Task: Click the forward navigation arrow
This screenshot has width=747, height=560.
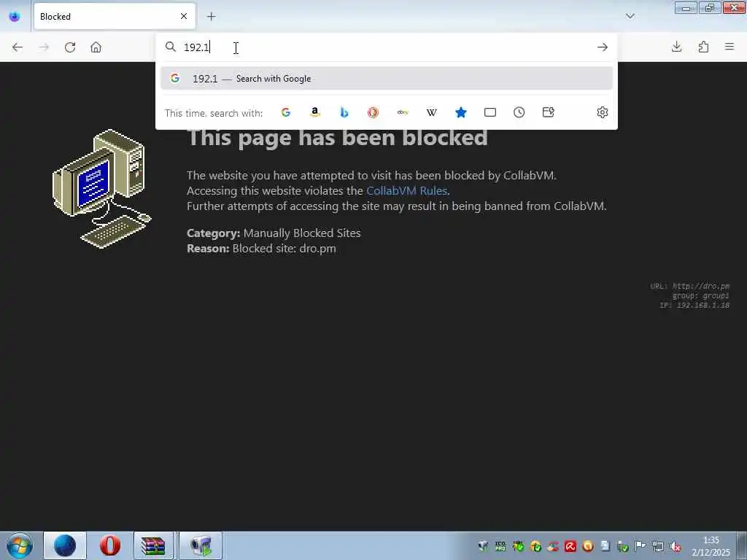Action: [44, 47]
